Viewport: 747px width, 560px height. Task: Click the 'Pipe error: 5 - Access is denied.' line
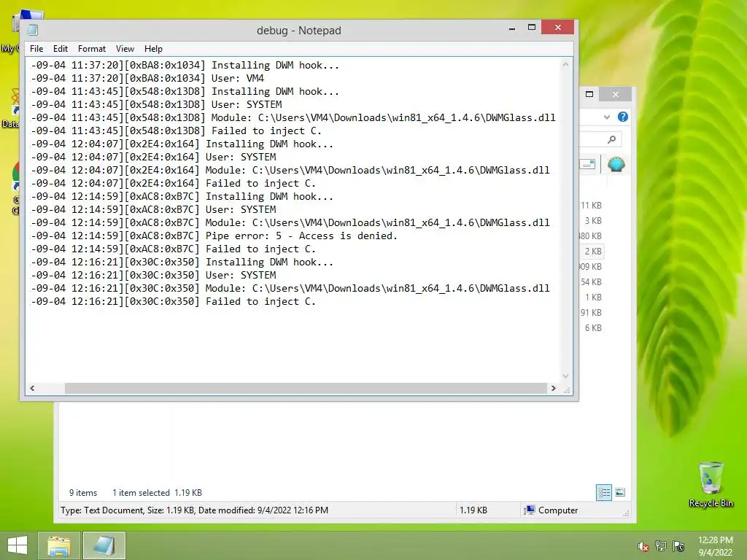point(214,236)
